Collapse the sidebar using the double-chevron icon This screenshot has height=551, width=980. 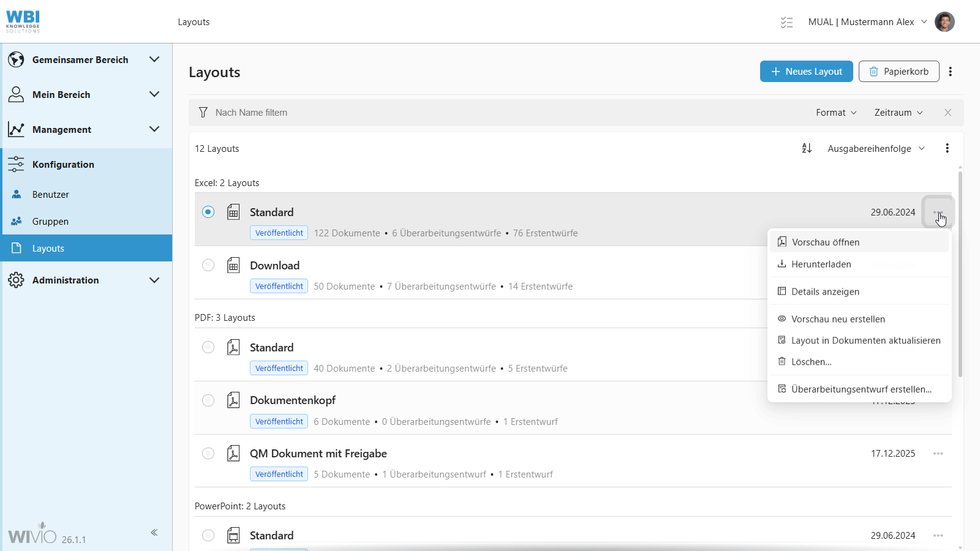[154, 532]
